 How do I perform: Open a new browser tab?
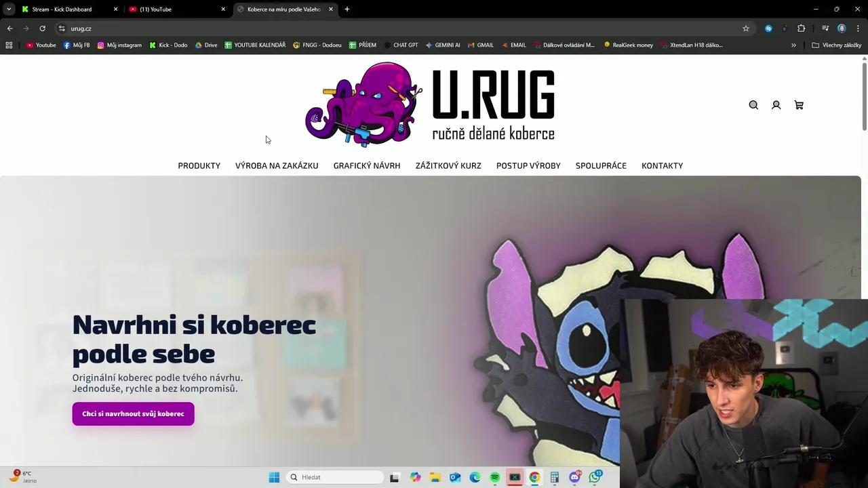pos(347,9)
